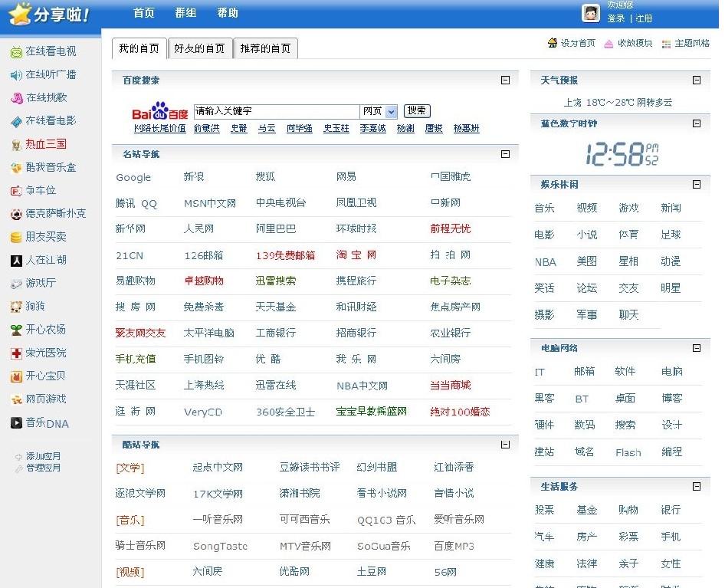Open 首页 in top navigation
The width and height of the screenshot is (725, 588).
click(144, 13)
